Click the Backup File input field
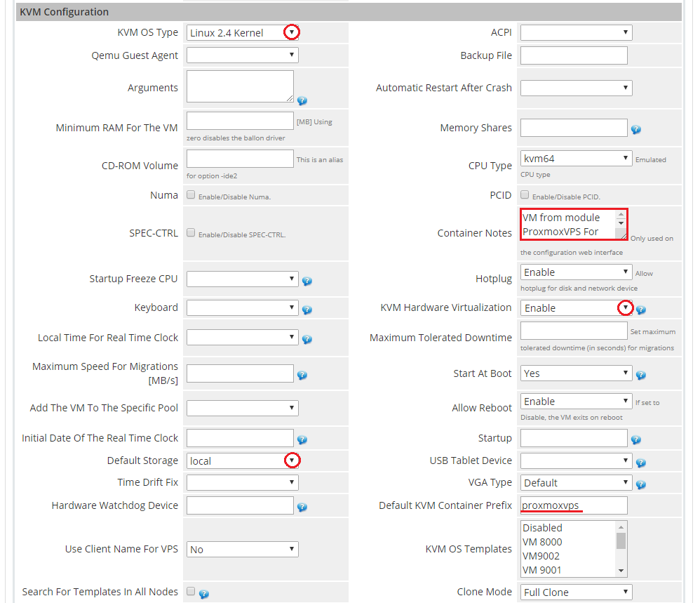Image resolution: width=700 pixels, height=603 pixels. [x=574, y=55]
